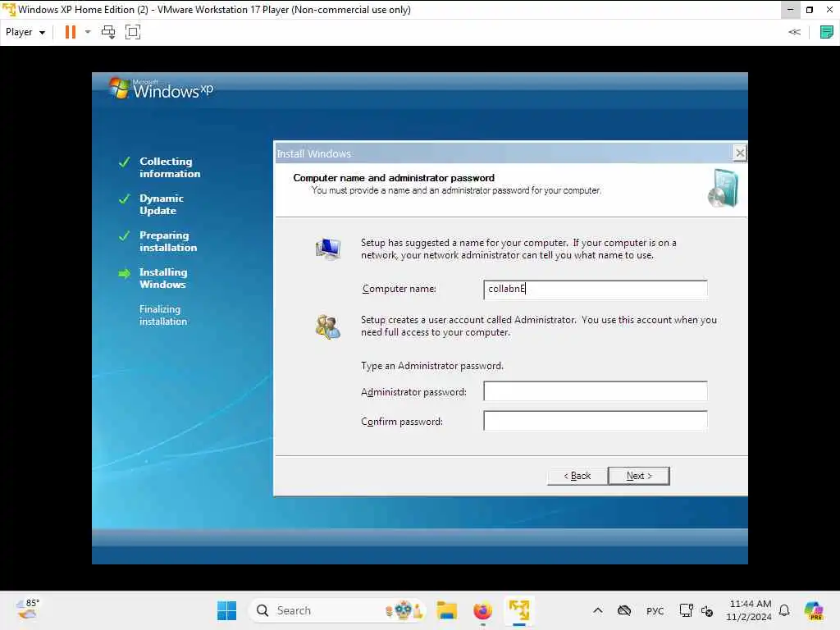Image resolution: width=840 pixels, height=630 pixels.
Task: Close the Install Windows dialog
Action: point(739,153)
